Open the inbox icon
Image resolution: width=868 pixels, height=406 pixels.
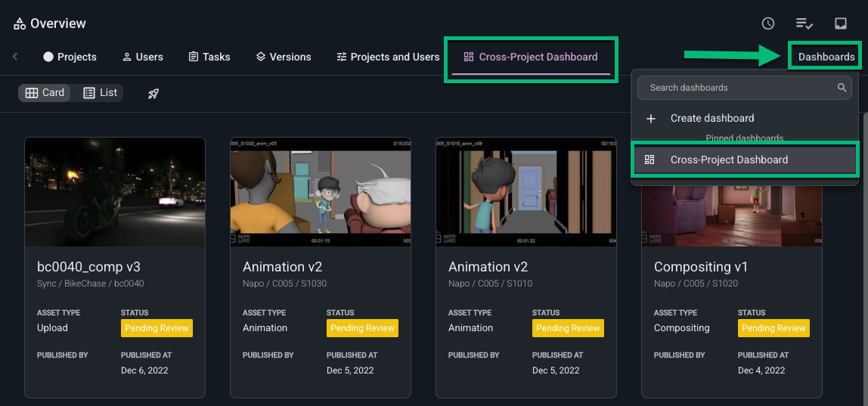840,23
